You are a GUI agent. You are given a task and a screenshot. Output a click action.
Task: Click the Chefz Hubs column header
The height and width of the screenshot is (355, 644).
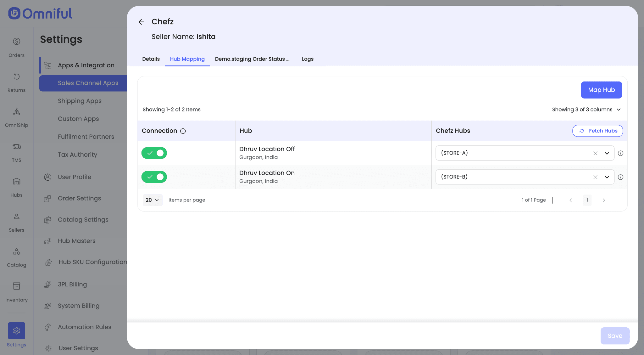(x=453, y=131)
